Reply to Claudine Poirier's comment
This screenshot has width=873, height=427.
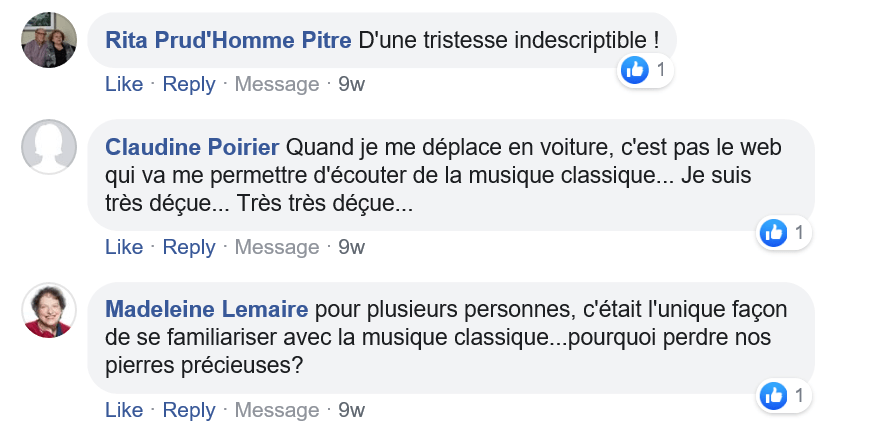pos(189,247)
